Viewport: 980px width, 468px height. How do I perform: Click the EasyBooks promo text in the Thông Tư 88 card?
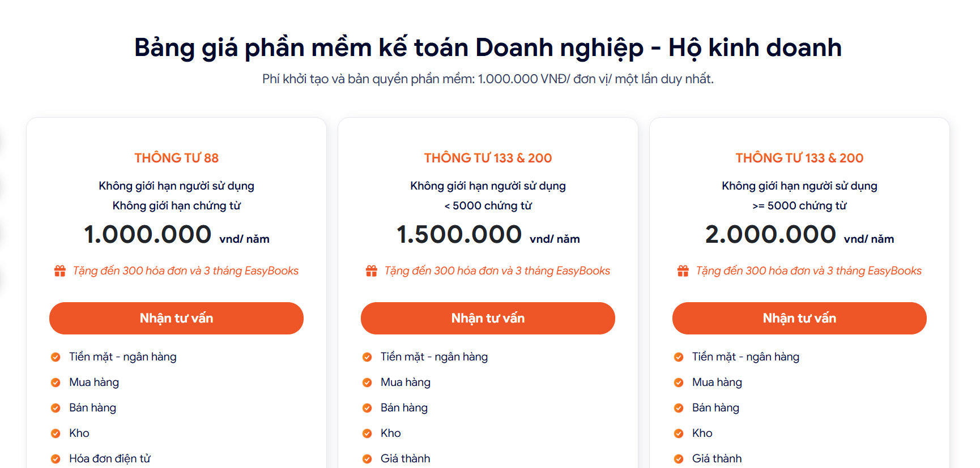[185, 271]
